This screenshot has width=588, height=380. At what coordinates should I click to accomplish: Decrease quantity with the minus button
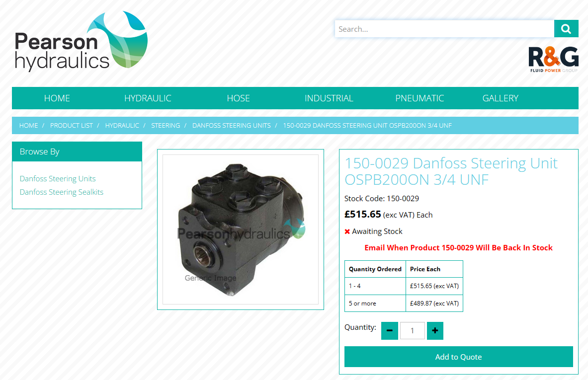tap(390, 330)
